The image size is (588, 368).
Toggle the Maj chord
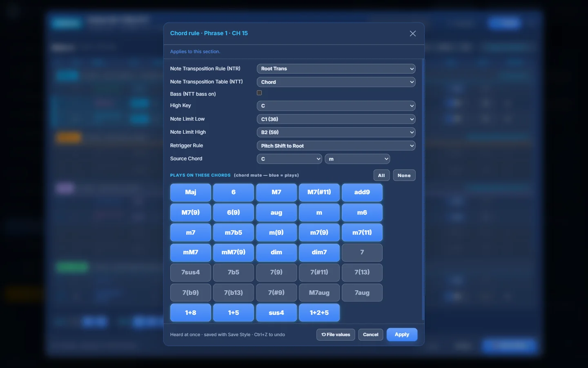pos(191,192)
